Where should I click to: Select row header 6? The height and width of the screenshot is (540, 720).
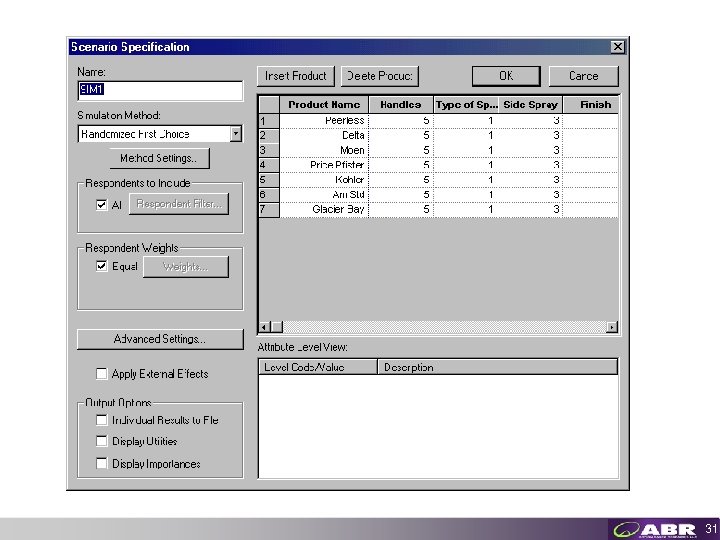[x=269, y=195]
